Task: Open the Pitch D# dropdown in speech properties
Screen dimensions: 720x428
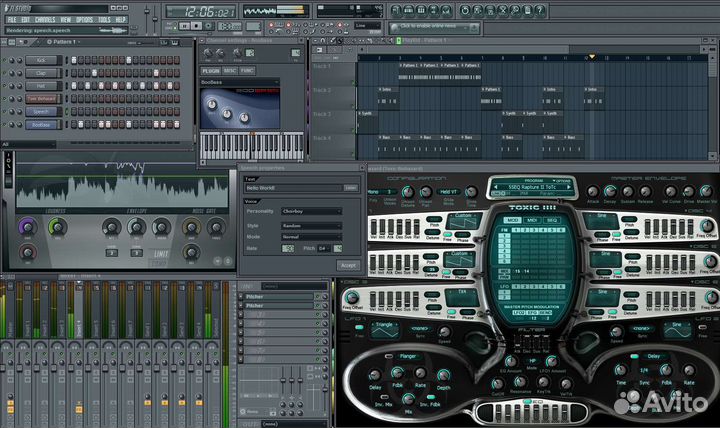Action: pyautogui.click(x=323, y=248)
